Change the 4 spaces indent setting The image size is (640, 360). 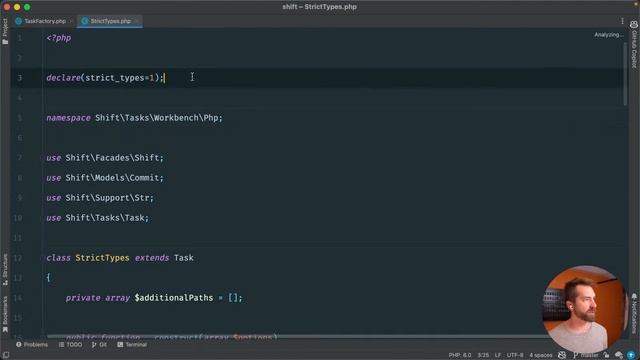(540, 355)
